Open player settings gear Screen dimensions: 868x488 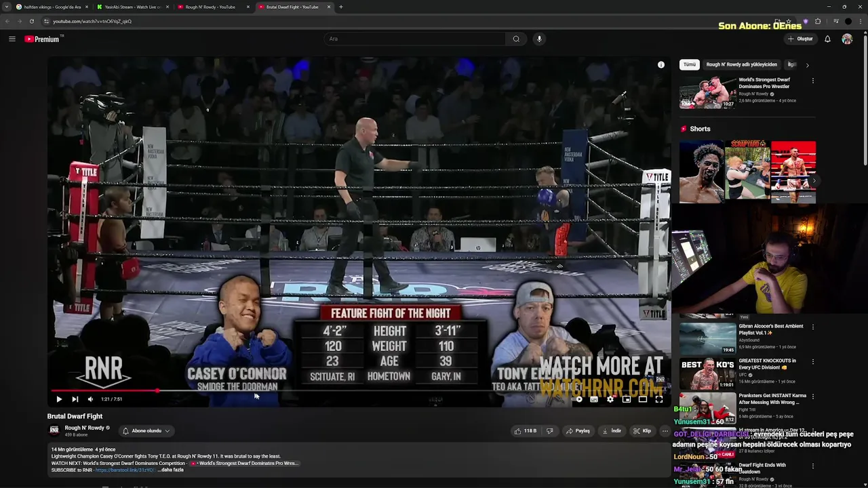click(610, 399)
